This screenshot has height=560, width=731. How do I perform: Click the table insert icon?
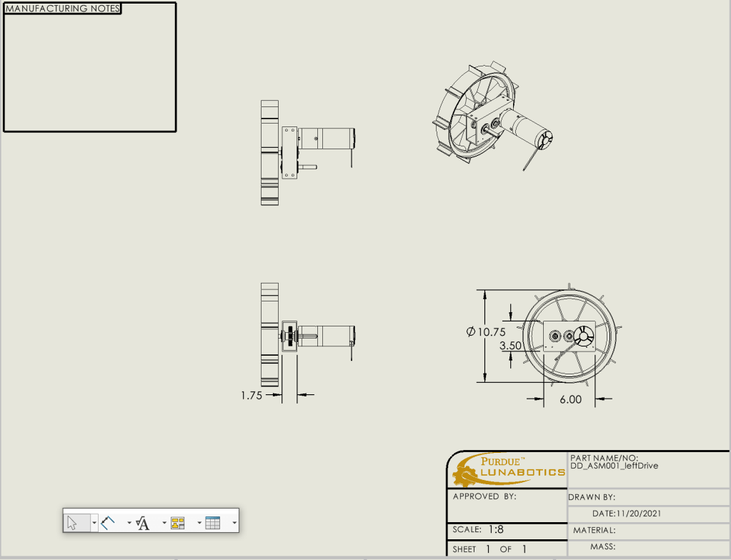(x=212, y=524)
